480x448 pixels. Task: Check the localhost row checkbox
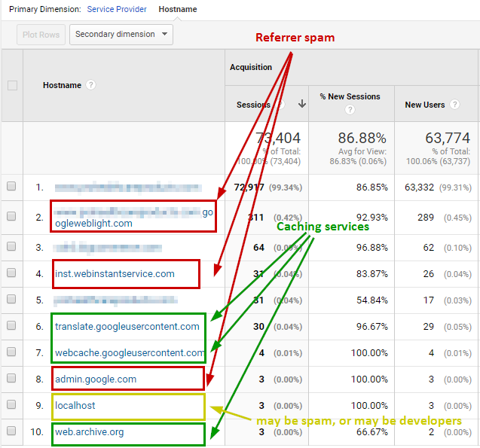(x=11, y=404)
